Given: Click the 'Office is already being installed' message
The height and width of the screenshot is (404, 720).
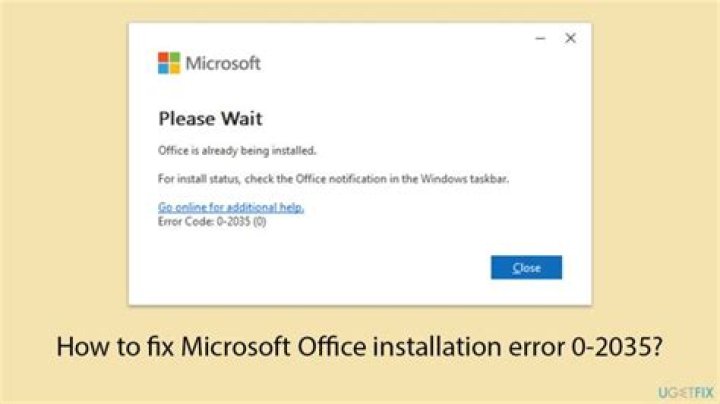Looking at the screenshot, I should click(x=237, y=151).
